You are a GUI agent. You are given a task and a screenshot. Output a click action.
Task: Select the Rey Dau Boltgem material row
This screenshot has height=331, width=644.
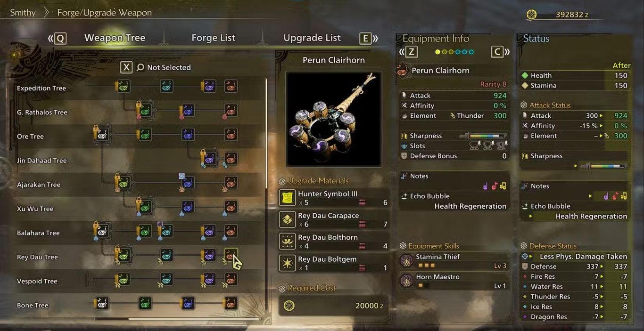pos(334,264)
